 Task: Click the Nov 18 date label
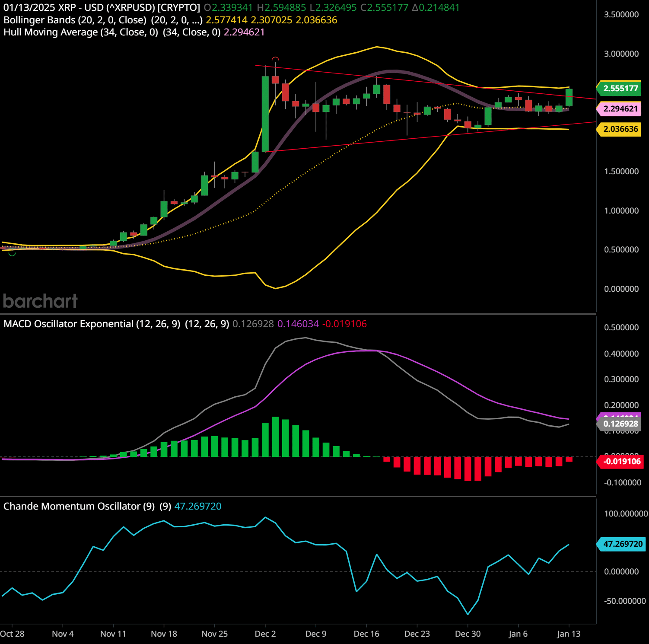(x=164, y=634)
